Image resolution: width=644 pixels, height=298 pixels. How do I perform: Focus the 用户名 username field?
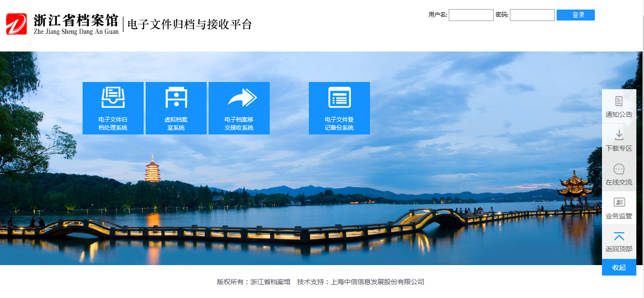471,15
